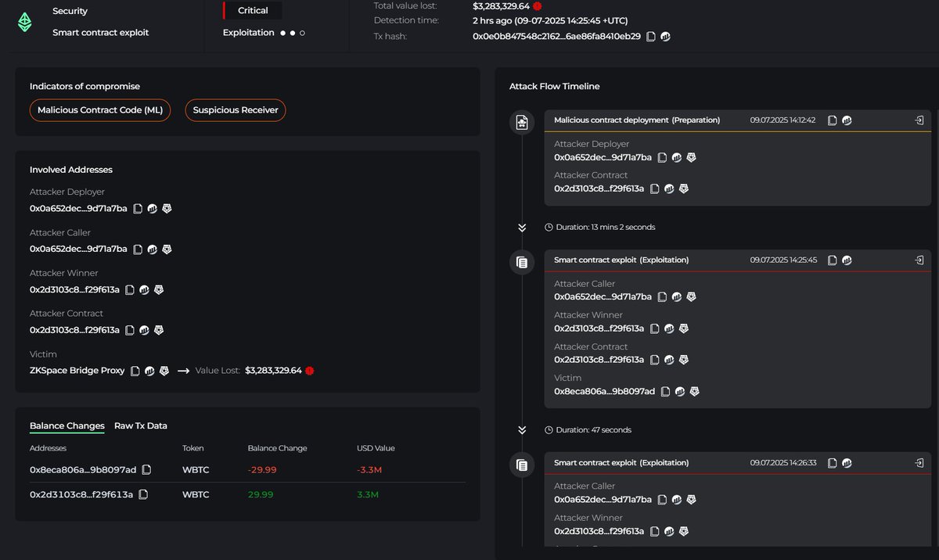Select the Malicious Contract Code (ML) indicator

click(100, 110)
